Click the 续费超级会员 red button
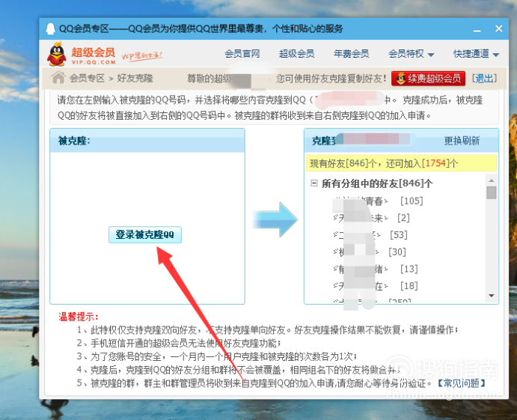The height and width of the screenshot is (420, 517). (428, 79)
